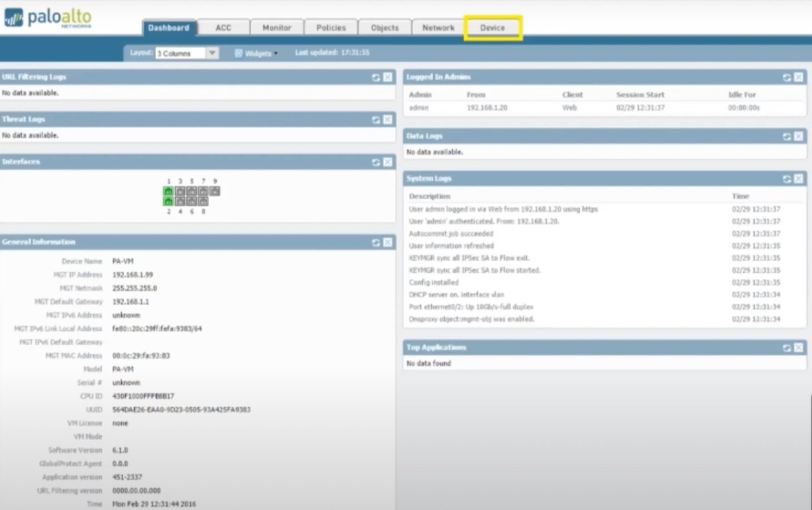Switch to the Dashboard tab
The height and width of the screenshot is (510, 812).
coord(169,28)
